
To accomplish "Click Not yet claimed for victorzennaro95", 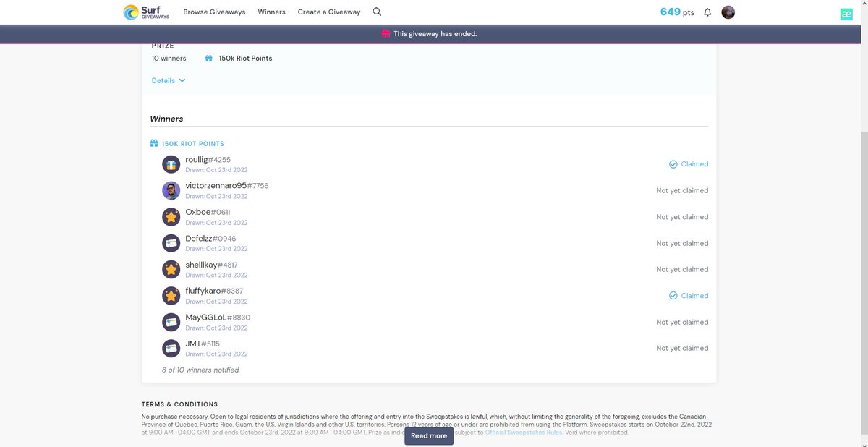I will point(682,191).
